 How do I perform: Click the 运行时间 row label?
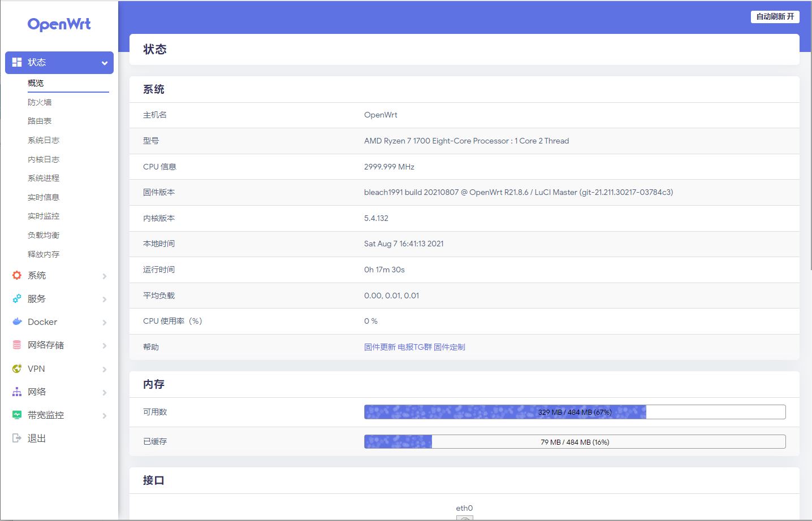159,270
